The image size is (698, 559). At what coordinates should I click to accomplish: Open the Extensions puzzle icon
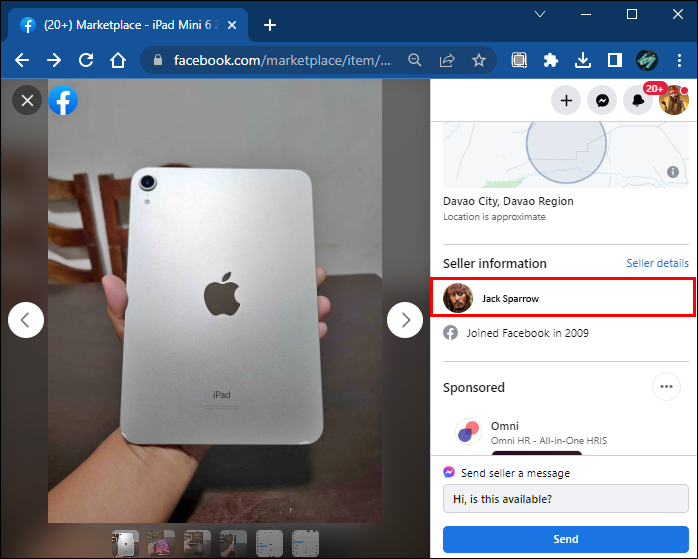(x=551, y=60)
